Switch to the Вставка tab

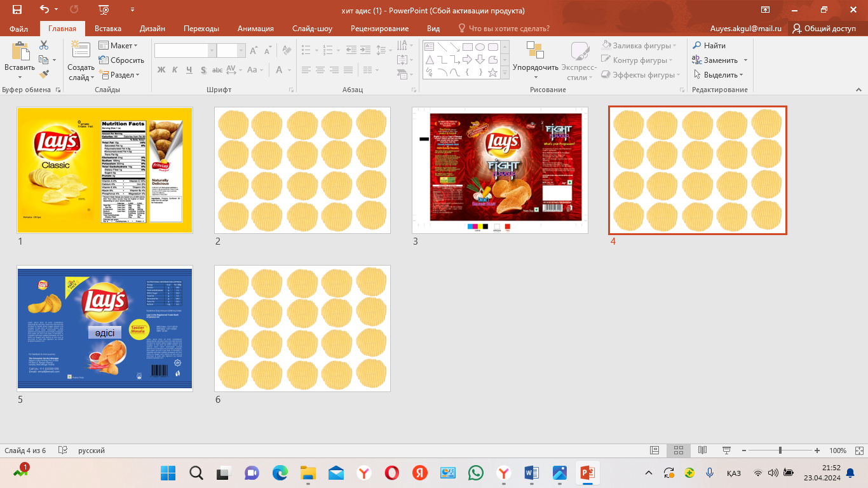pyautogui.click(x=108, y=29)
